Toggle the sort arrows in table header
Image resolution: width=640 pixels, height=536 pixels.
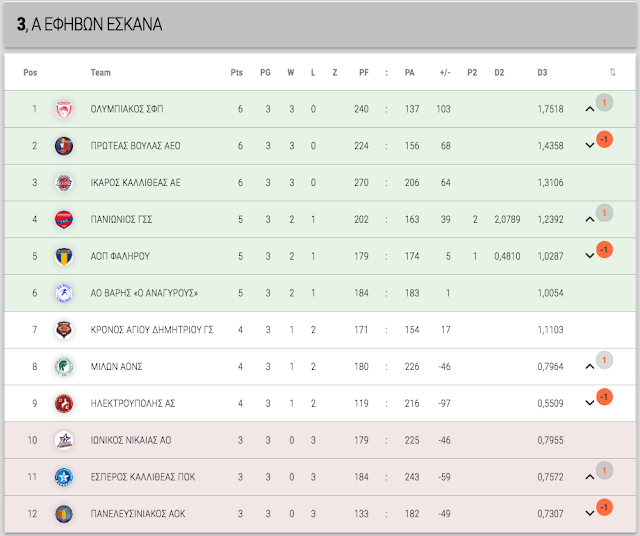pyautogui.click(x=613, y=72)
